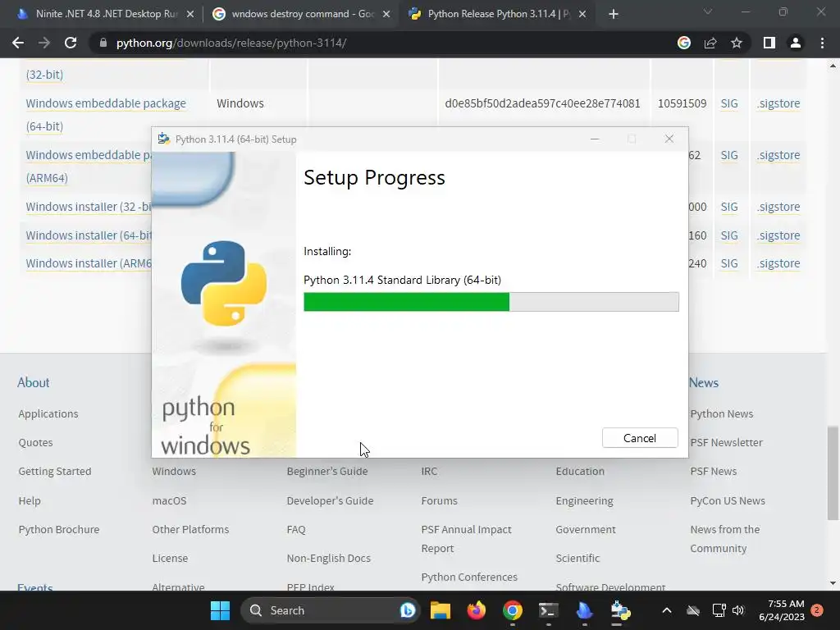This screenshot has width=840, height=630.
Task: Close the wndows destroy command tab
Action: (x=386, y=14)
